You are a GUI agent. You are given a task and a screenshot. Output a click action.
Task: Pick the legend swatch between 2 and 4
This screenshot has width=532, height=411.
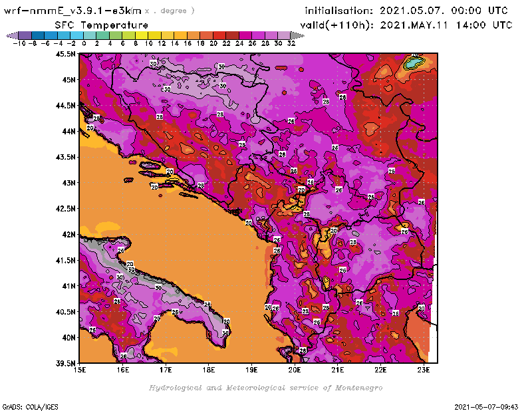[103, 35]
